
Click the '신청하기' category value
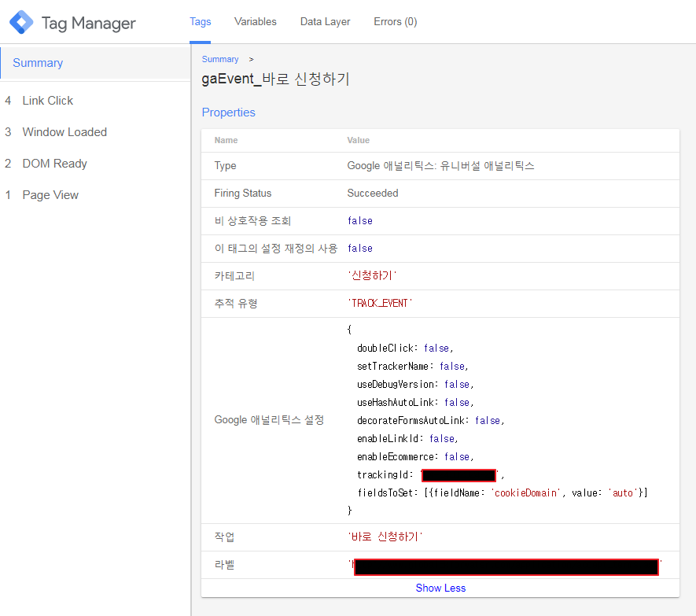[372, 276]
